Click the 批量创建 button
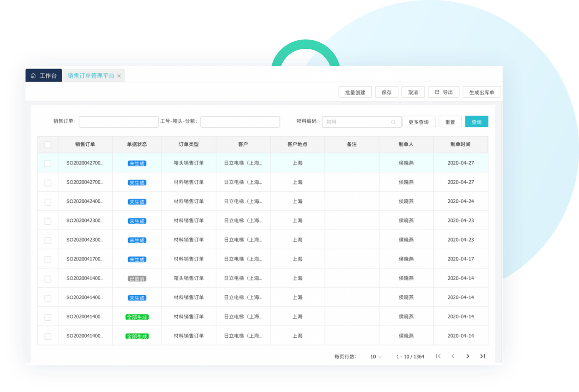This screenshot has height=392, width=579. point(355,92)
